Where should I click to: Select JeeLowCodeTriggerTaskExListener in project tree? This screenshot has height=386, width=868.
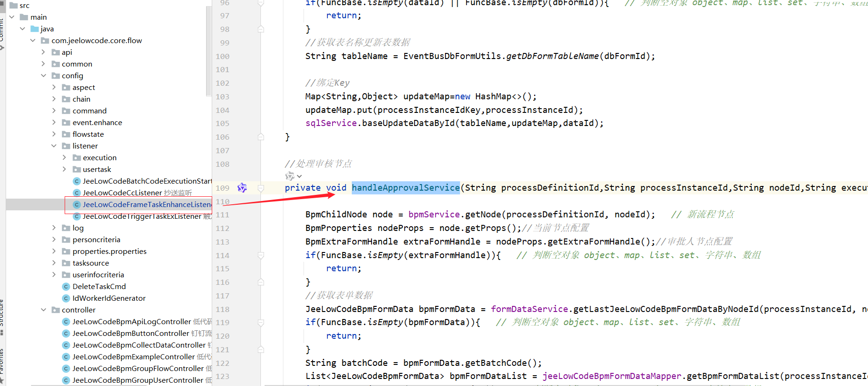(x=141, y=216)
